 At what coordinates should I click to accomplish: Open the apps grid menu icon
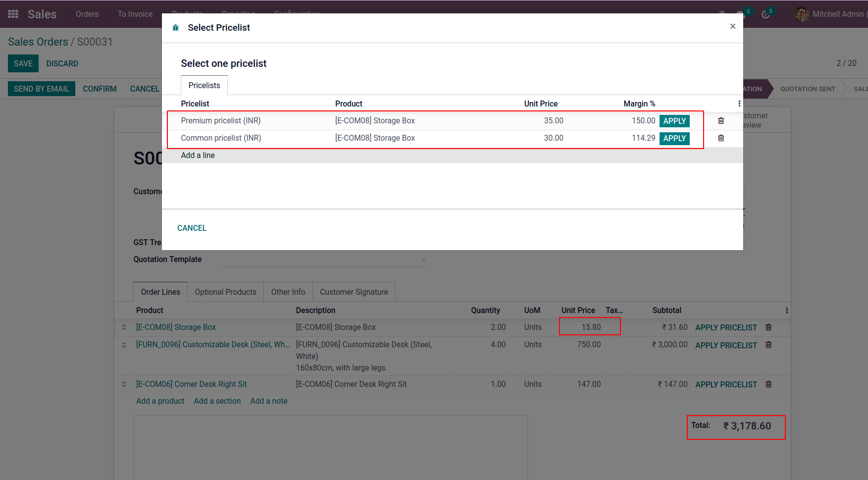click(13, 14)
